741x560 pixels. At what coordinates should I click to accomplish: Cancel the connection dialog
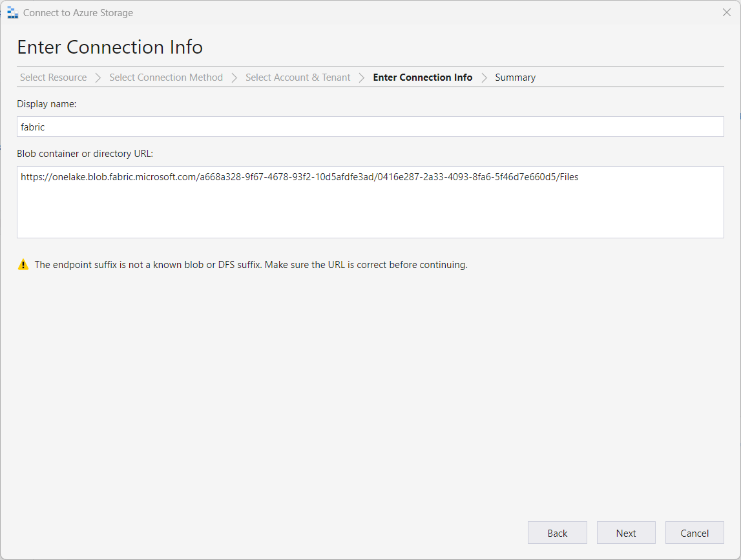tap(694, 533)
